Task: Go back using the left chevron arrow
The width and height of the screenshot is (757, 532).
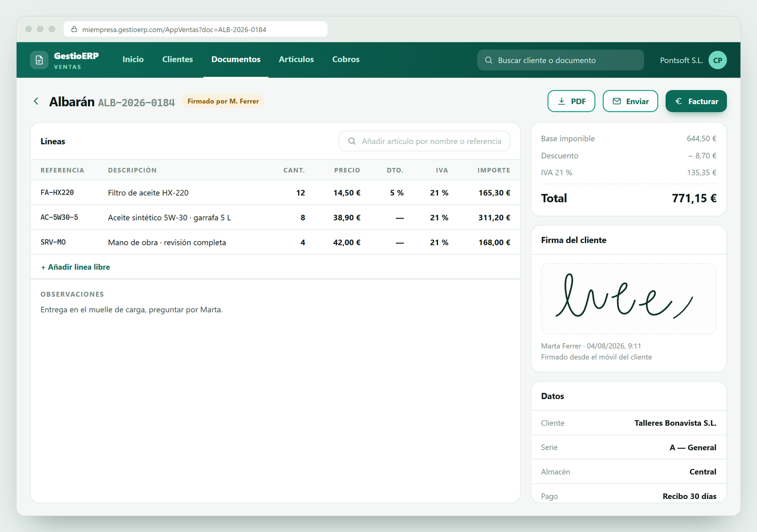Action: click(x=36, y=101)
